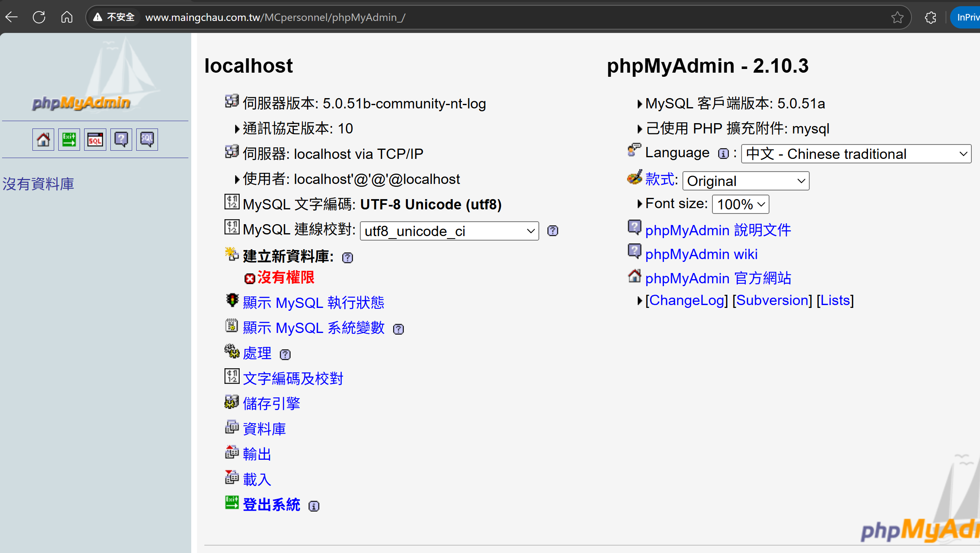This screenshot has width=980, height=553.
Task: Click charset icon beside 文字編碼及校對
Action: click(x=232, y=376)
